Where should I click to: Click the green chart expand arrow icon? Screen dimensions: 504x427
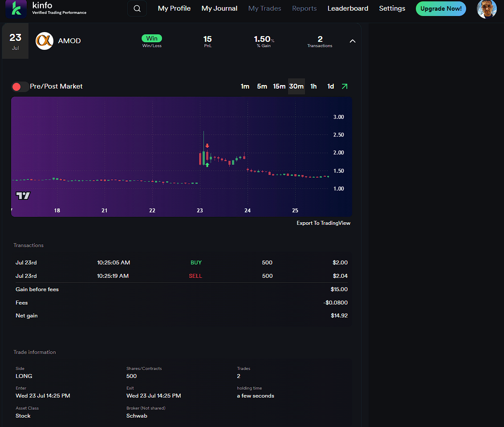[344, 86]
